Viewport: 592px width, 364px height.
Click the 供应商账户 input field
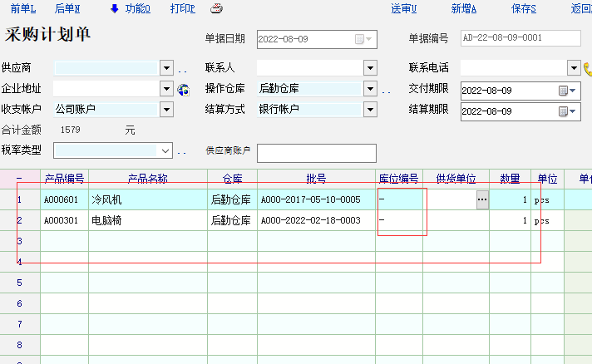[x=316, y=153]
